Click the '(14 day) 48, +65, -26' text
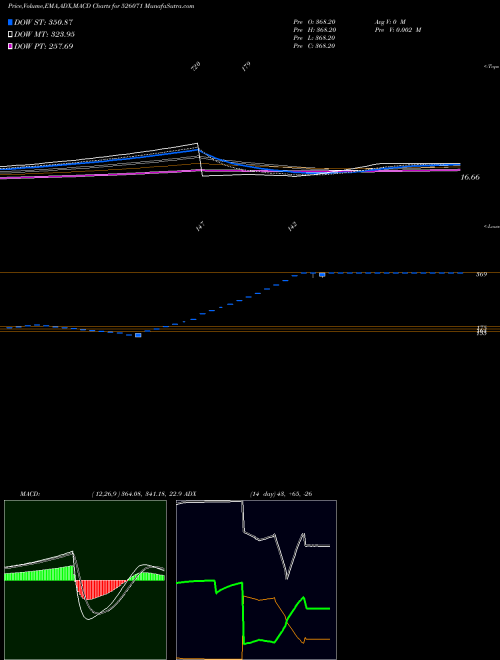The width and height of the screenshot is (500, 660). [x=281, y=494]
